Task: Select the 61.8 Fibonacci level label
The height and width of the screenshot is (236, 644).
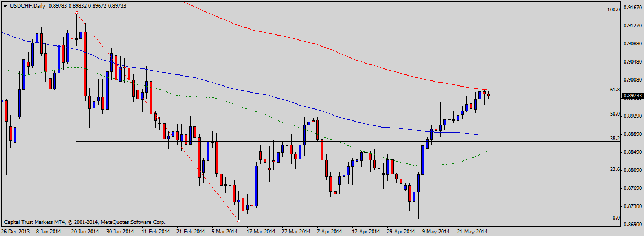Action: pyautogui.click(x=614, y=90)
